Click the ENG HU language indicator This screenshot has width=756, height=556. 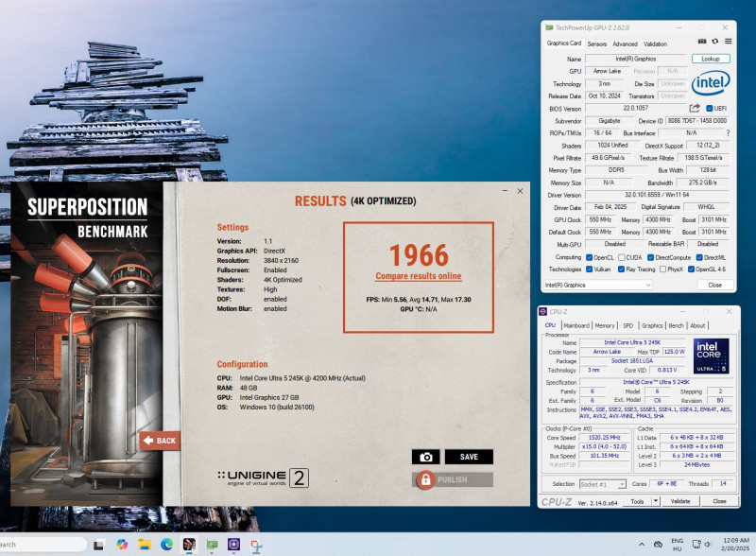coord(677,545)
